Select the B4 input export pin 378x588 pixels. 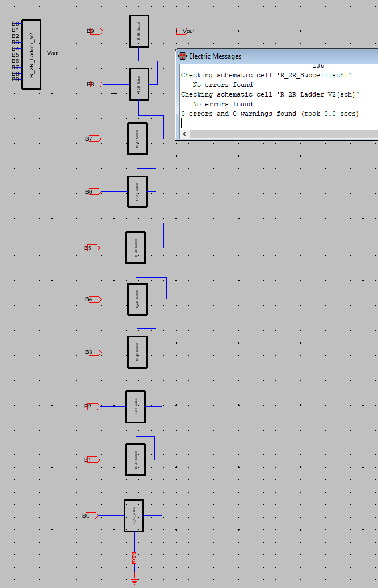94,299
